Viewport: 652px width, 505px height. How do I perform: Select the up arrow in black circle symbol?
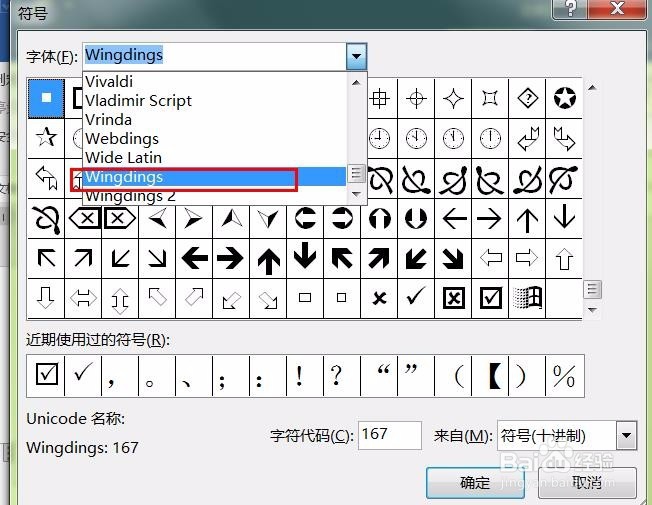tap(379, 218)
